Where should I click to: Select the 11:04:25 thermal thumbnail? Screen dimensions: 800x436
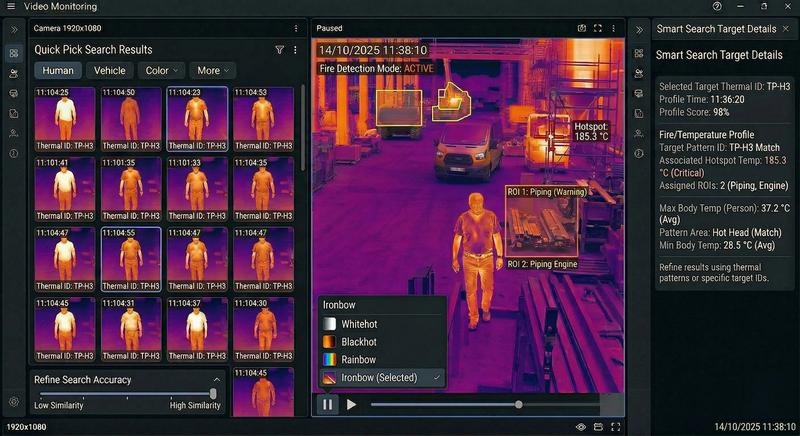pos(65,119)
